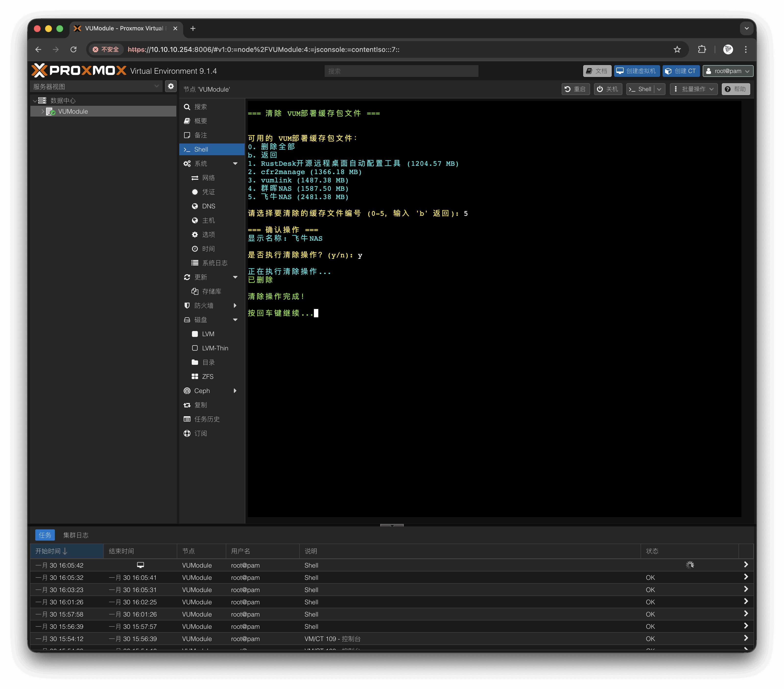Open Ceph section in node menu
This screenshot has height=689, width=784.
point(202,391)
